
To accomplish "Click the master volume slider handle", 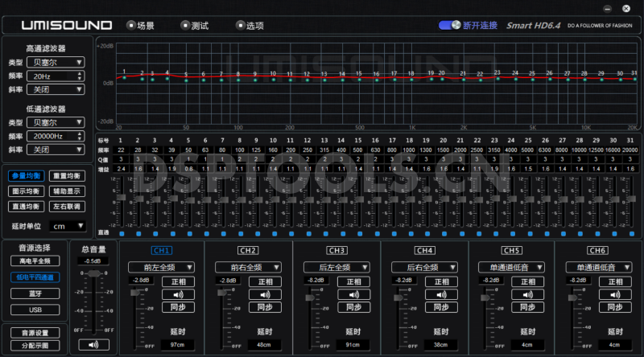I will click(94, 273).
